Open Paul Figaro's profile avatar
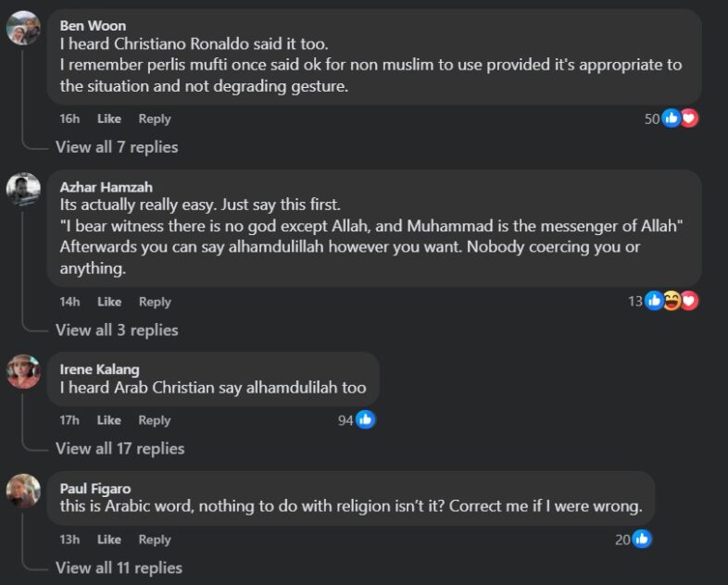The width and height of the screenshot is (728, 585). pos(23,491)
